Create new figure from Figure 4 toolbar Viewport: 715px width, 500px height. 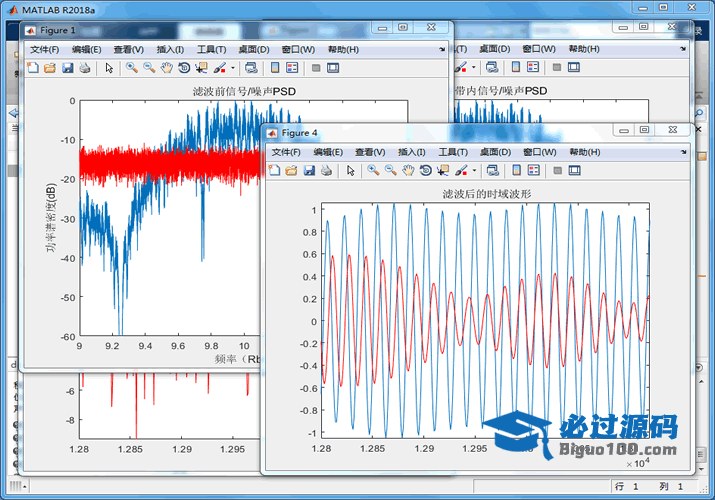(x=274, y=171)
